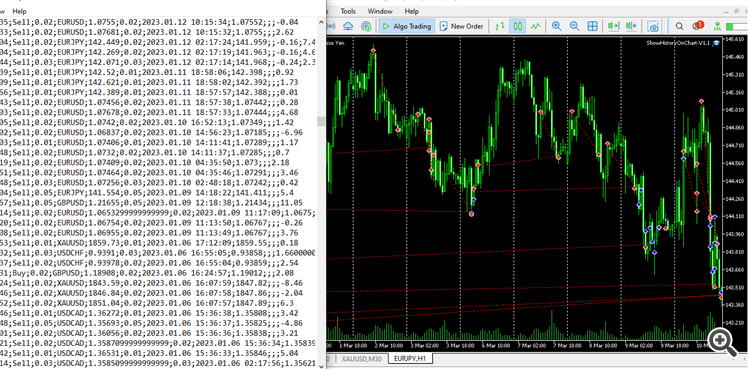Take a chart screenshot with camera icon
The width and height of the screenshot is (750, 369).
tap(653, 26)
